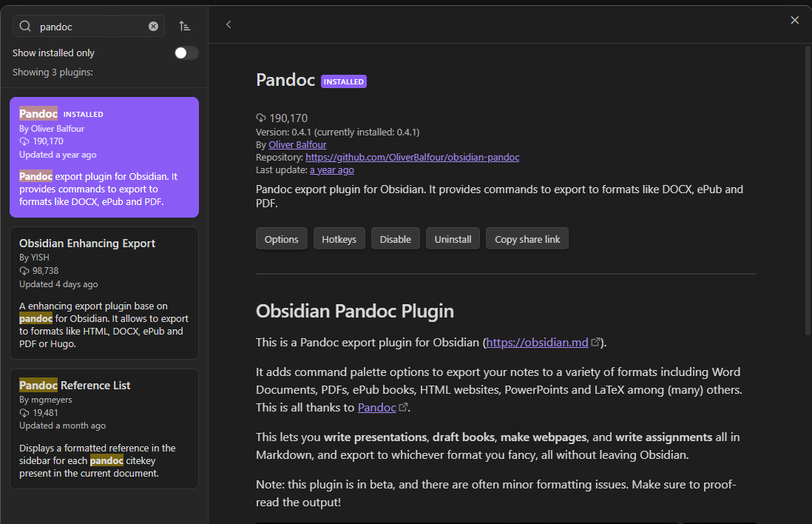
Task: Click the 'a year ago' last update link
Action: click(x=332, y=170)
